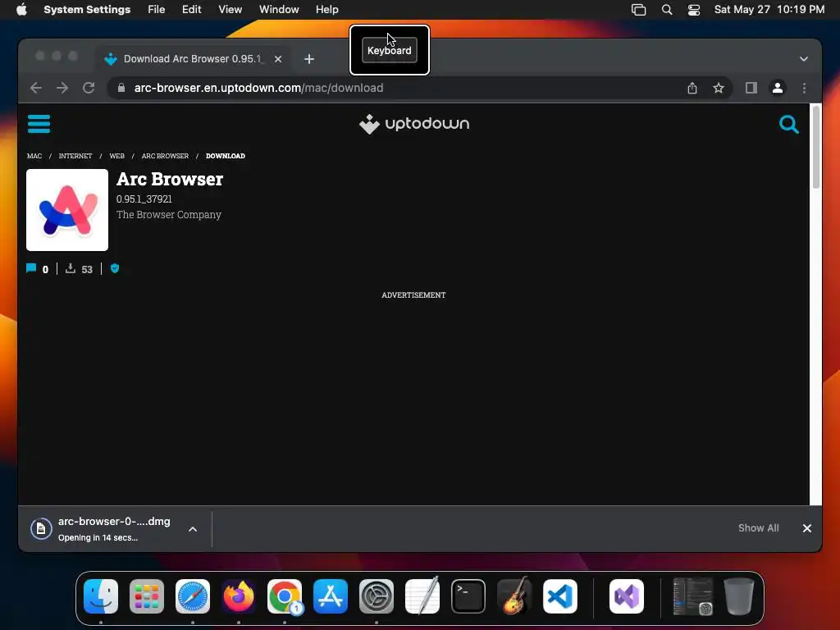This screenshot has height=630, width=840.
Task: Open the Edit menu
Action: click(x=191, y=9)
